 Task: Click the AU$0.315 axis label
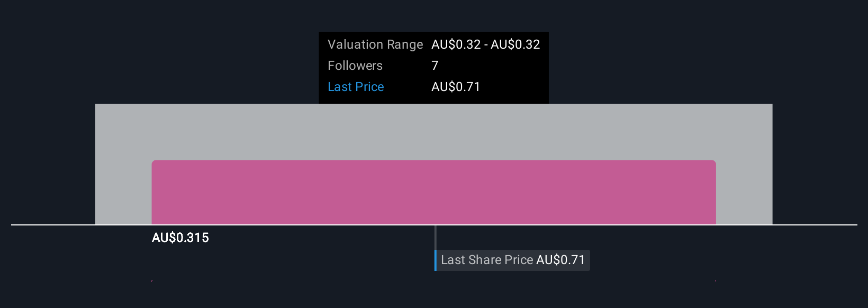click(x=180, y=238)
